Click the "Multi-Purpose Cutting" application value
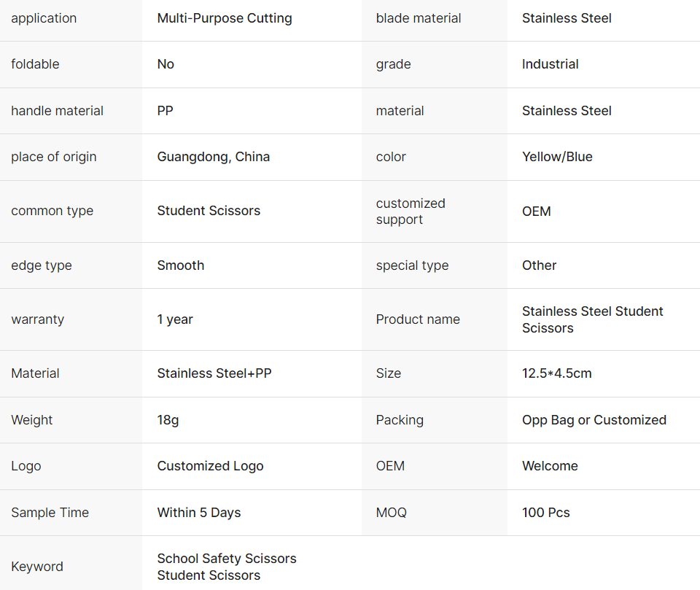 click(x=225, y=18)
